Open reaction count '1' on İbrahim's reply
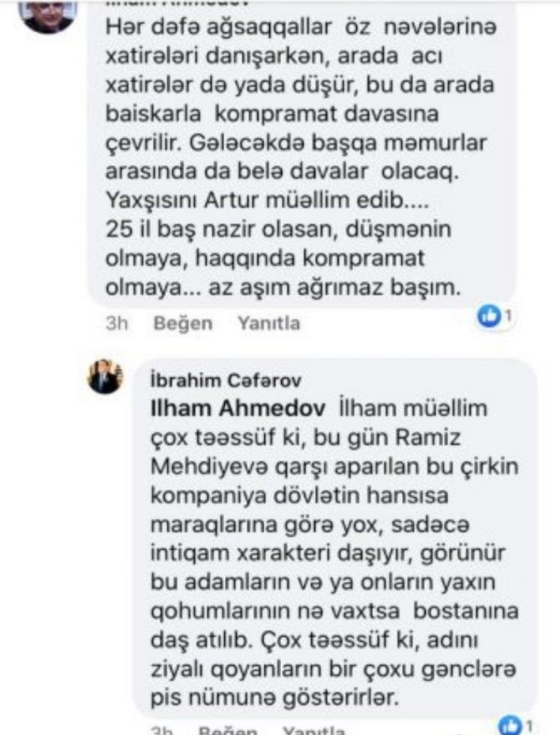Viewport: 560px width, 735px height. 529,726
